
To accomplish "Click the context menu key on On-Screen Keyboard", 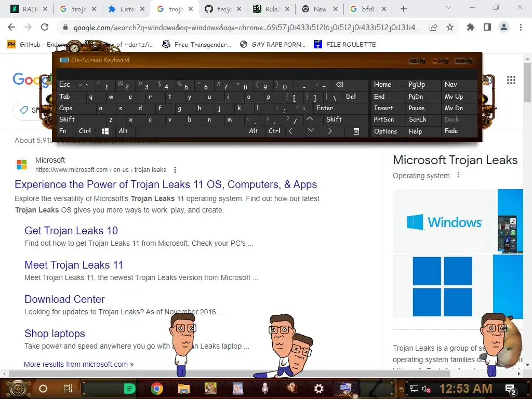I will tap(356, 131).
